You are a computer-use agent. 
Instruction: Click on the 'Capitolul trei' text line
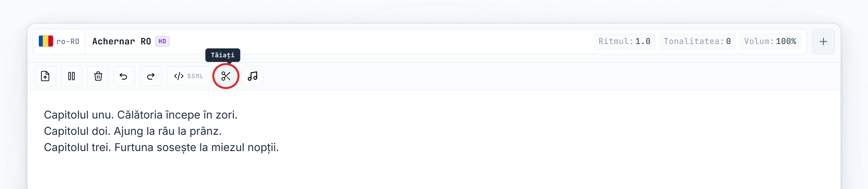pos(161,147)
